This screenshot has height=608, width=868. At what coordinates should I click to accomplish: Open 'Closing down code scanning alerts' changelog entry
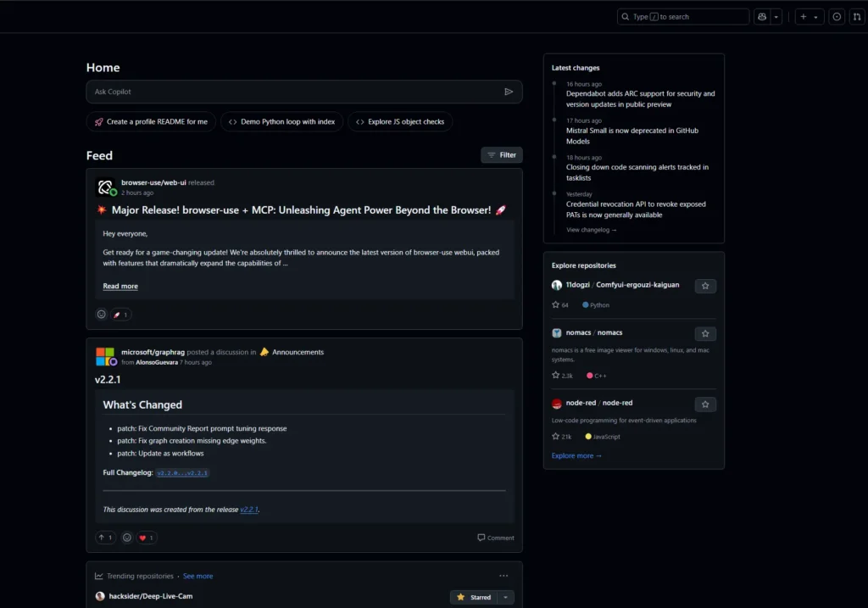click(x=637, y=172)
